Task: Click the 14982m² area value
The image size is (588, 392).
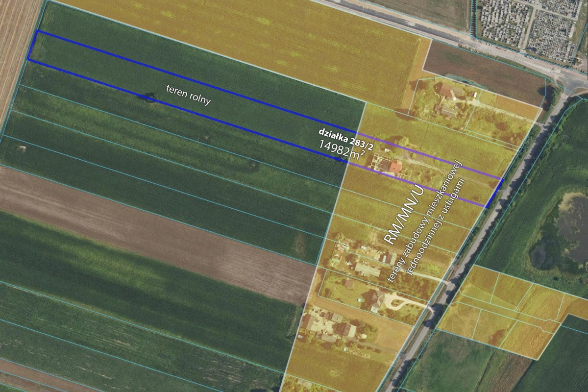Action: 342,149
